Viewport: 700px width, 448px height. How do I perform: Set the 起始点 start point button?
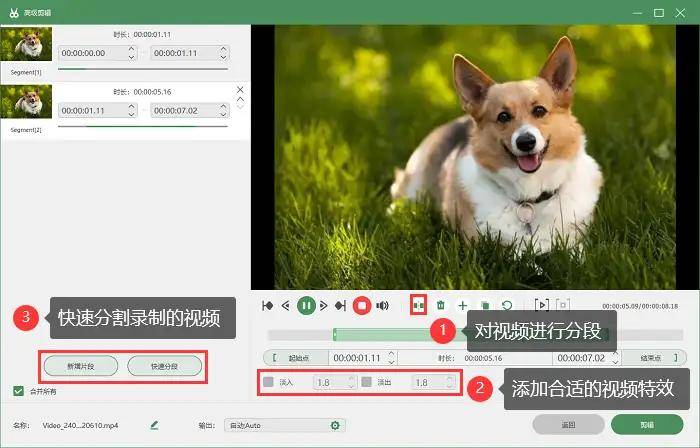[x=296, y=358]
